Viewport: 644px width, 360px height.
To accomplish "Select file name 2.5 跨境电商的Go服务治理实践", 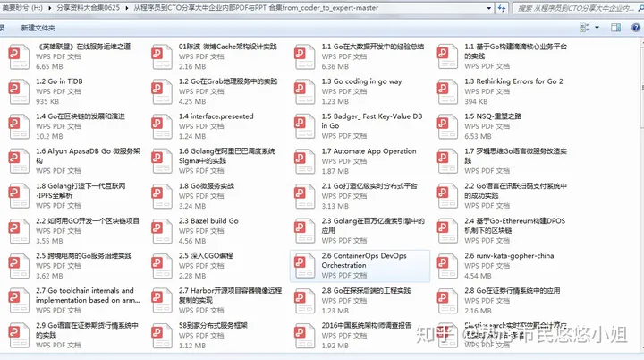I will pyautogui.click(x=84, y=256).
